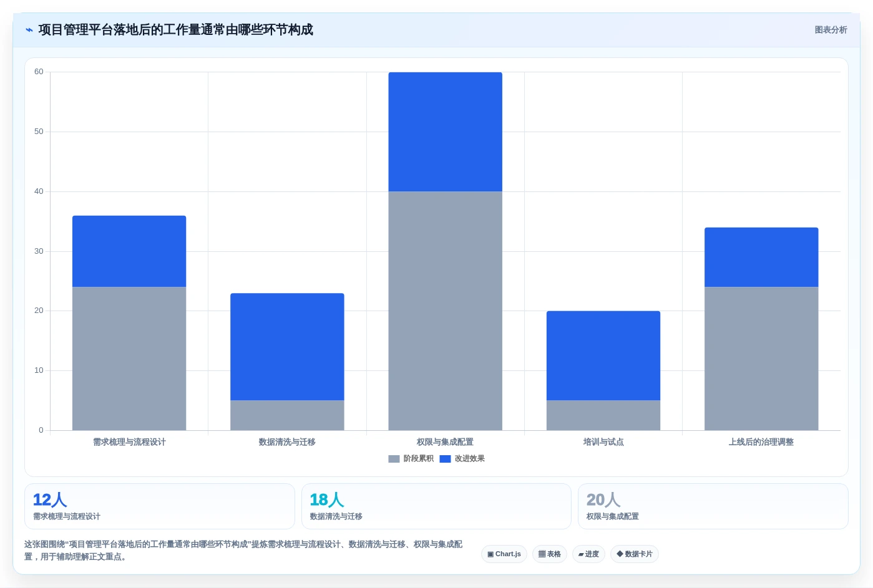Click the blue segment of 权限与集成配置 bar
The width and height of the screenshot is (873, 588).
[x=445, y=132]
